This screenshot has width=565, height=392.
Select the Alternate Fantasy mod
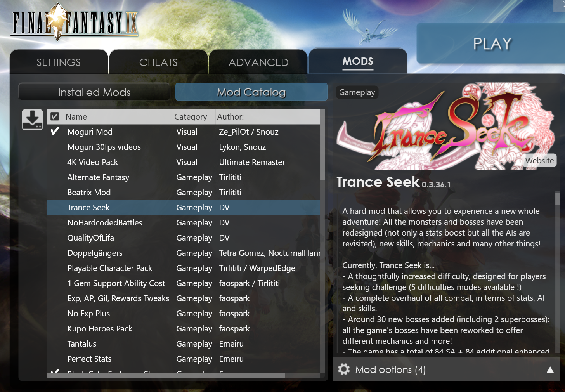coord(183,177)
